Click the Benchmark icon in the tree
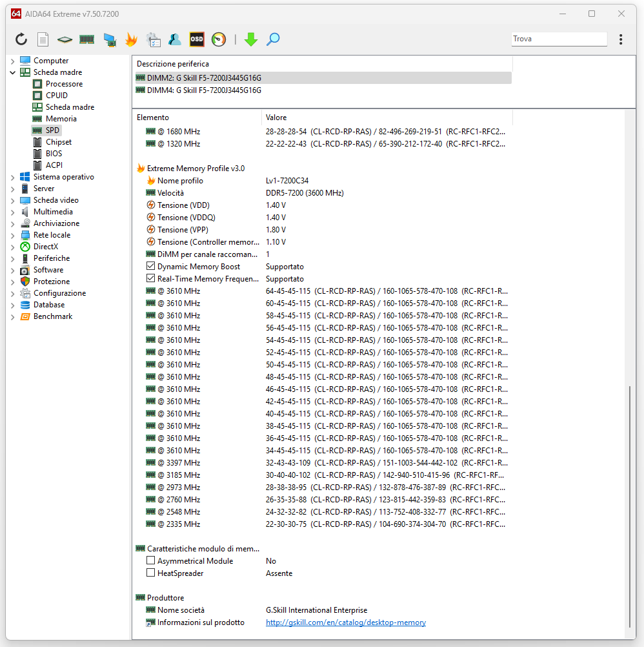644x647 pixels. [x=25, y=316]
